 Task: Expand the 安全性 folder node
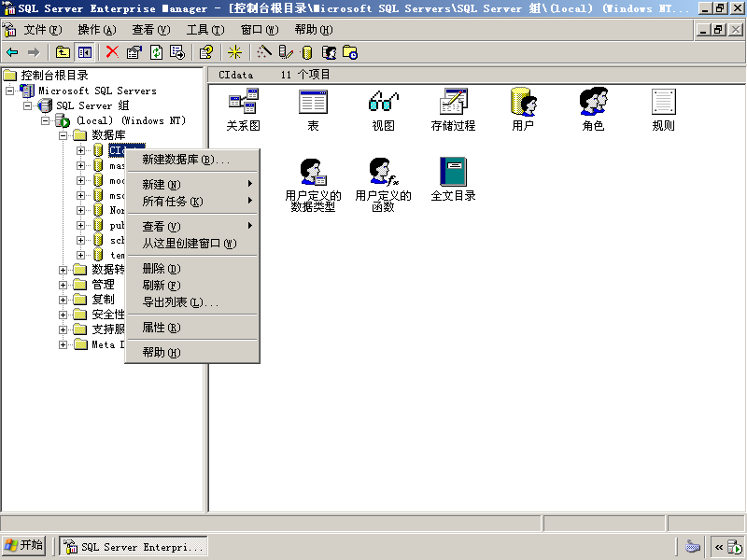tap(63, 315)
